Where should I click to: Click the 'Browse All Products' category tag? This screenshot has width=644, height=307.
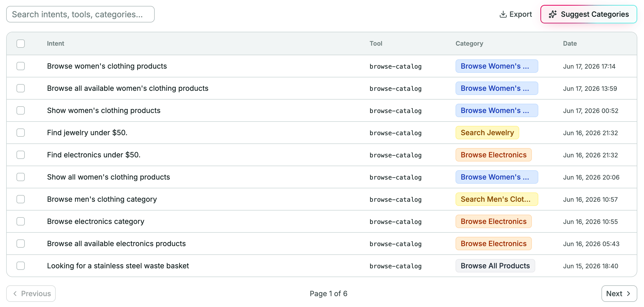pos(495,266)
